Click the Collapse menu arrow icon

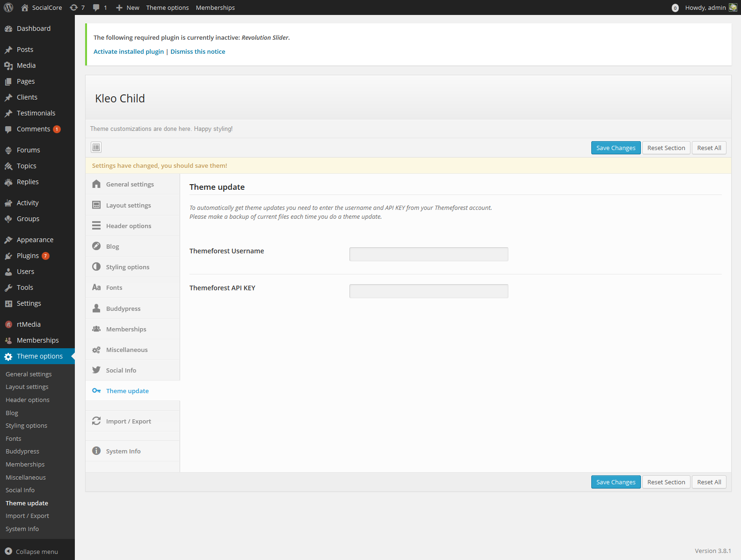tap(8, 552)
